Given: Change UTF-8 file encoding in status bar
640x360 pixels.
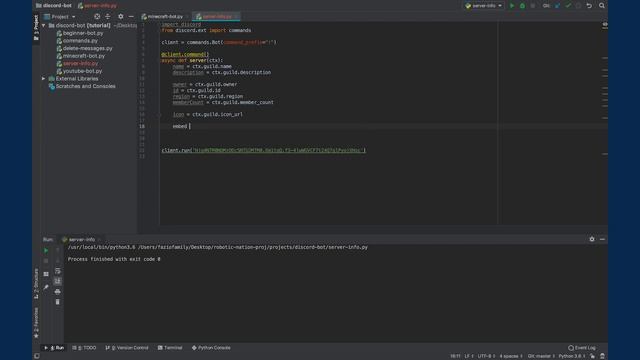Looking at the screenshot, I should click(x=486, y=356).
